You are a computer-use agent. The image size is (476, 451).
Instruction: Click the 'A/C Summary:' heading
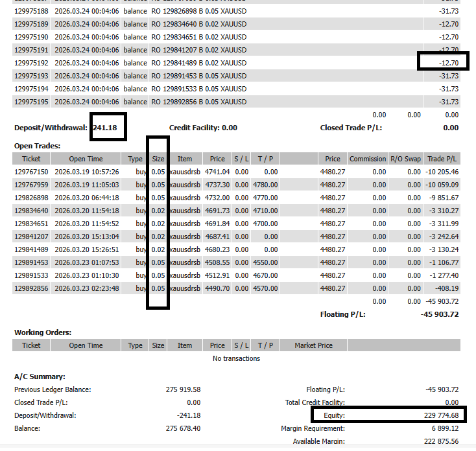click(x=40, y=376)
